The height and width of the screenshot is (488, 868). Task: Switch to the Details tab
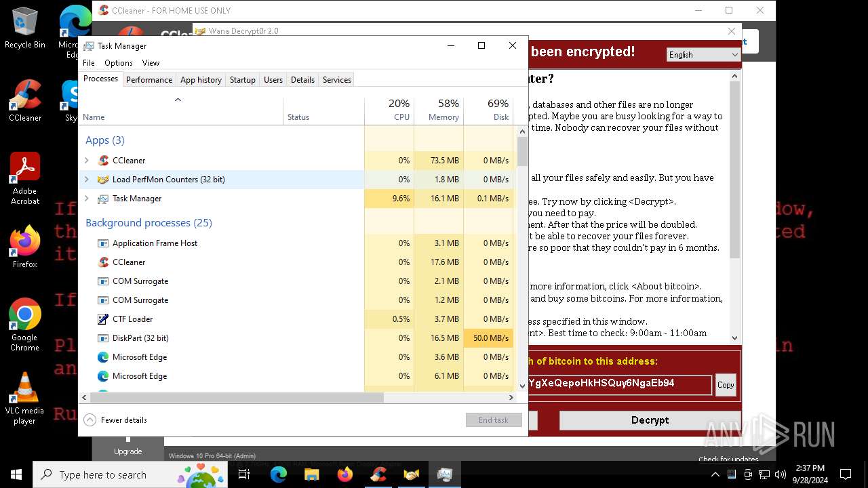pos(302,79)
